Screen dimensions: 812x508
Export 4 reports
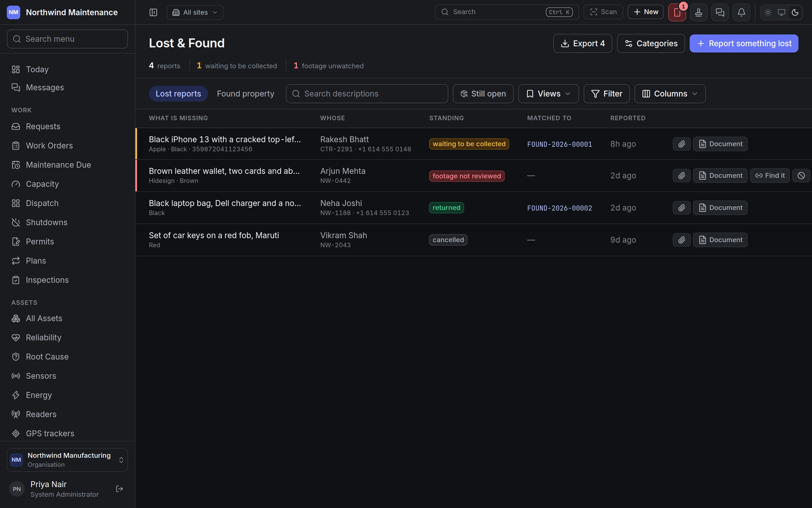coord(582,43)
